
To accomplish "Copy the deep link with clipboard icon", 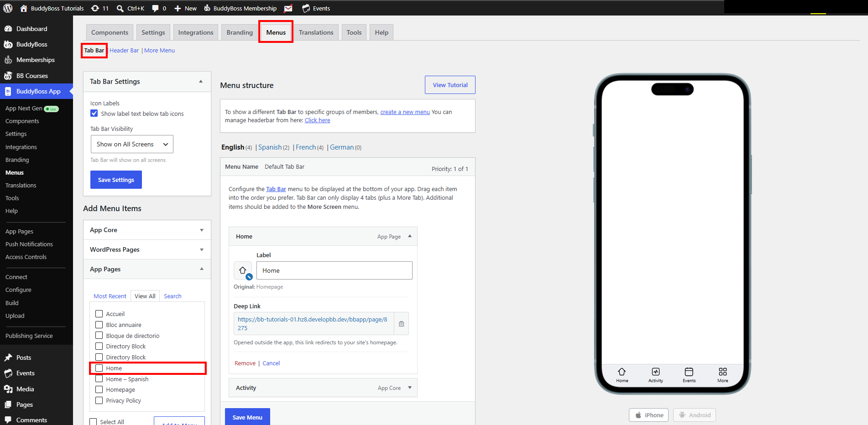I will point(401,324).
